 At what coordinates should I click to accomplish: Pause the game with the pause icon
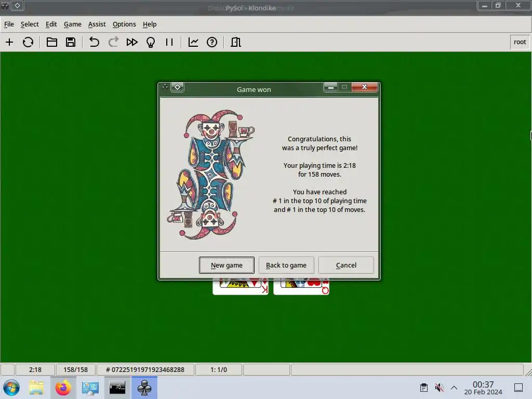(x=169, y=42)
